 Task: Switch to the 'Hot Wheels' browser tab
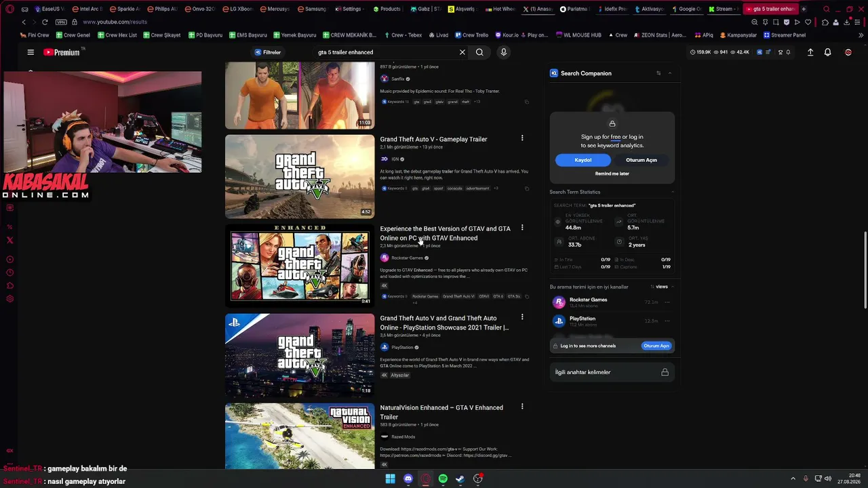tap(500, 9)
